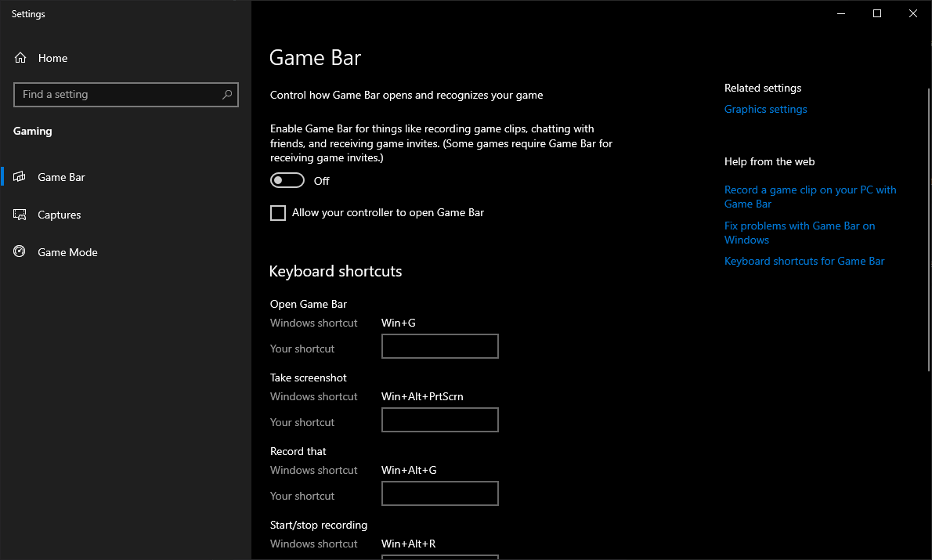Open Fix problems with Game Bar link

click(x=800, y=233)
